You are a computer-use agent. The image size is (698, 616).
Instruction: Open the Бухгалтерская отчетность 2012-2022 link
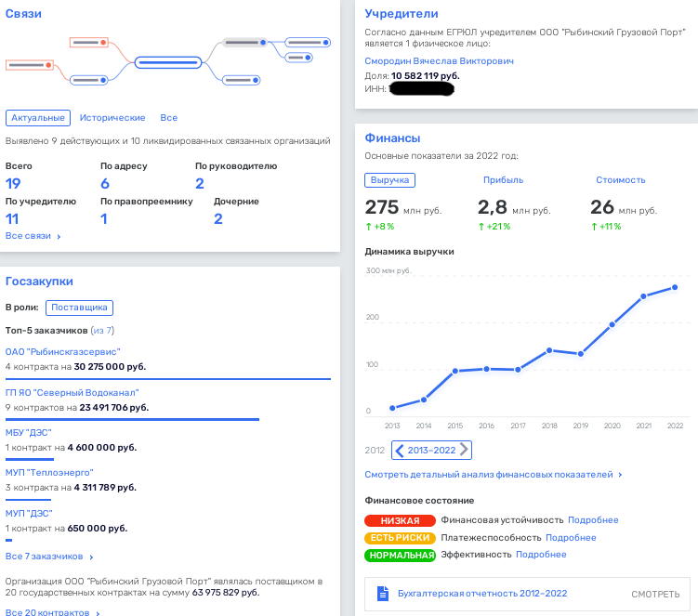[x=482, y=594]
